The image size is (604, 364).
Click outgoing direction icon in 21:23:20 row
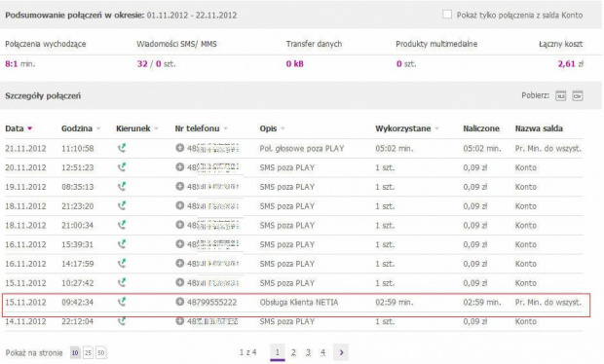click(122, 206)
